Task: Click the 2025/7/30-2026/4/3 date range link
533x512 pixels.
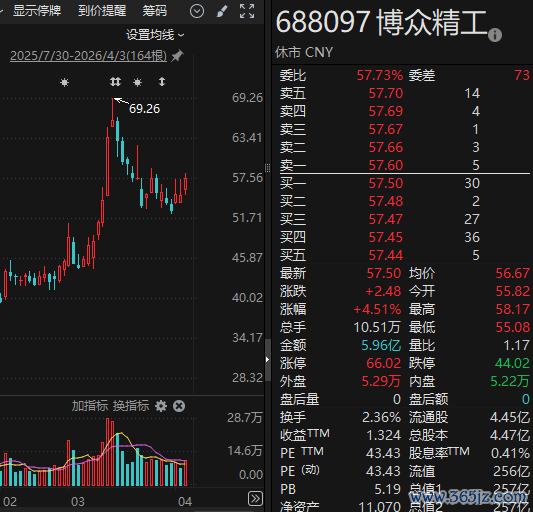Action: pyautogui.click(x=88, y=55)
